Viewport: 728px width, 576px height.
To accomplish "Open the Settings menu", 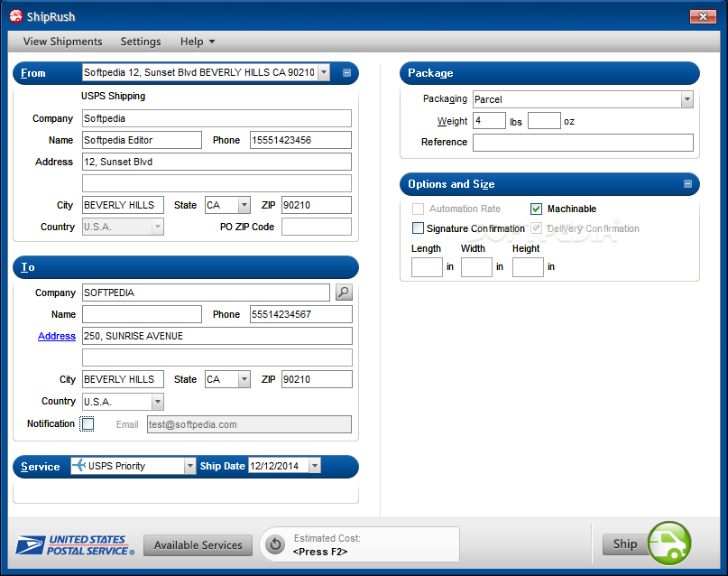I will pyautogui.click(x=141, y=42).
